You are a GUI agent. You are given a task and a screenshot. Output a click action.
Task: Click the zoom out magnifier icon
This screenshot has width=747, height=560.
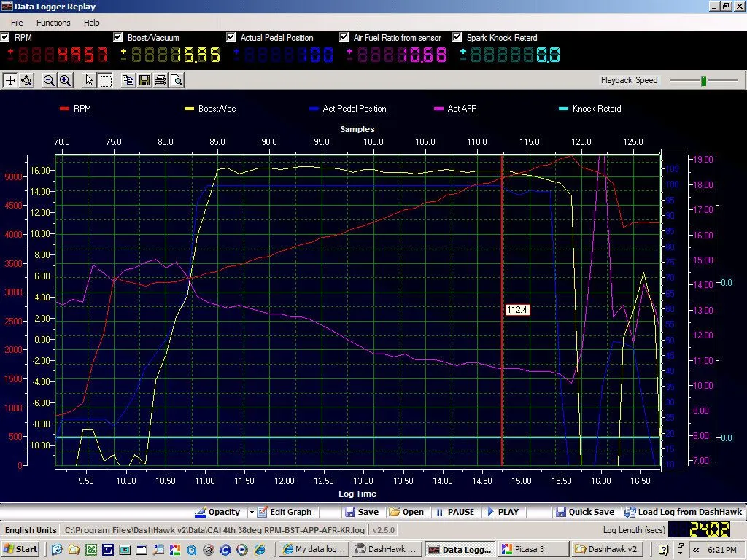pyautogui.click(x=49, y=80)
